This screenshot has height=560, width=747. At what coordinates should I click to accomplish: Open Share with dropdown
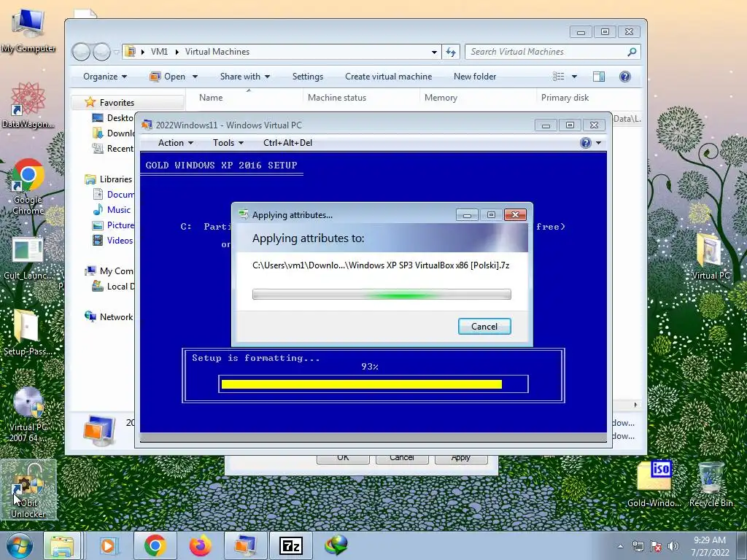245,77
